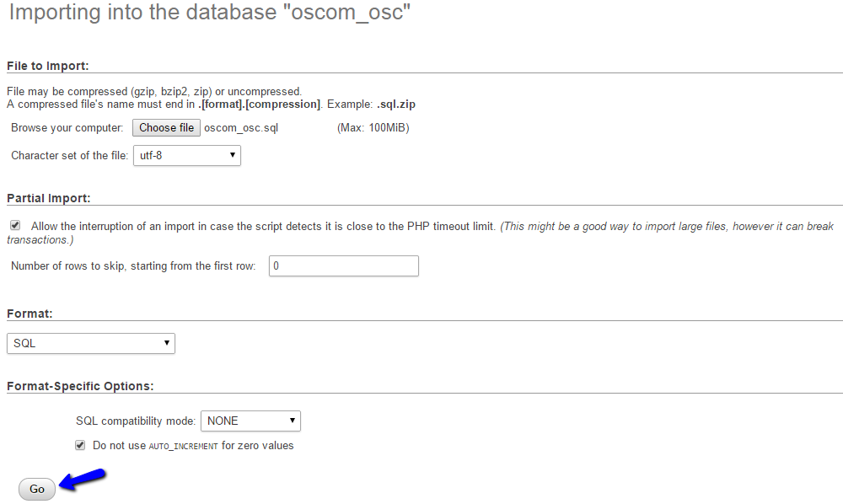This screenshot has height=504, width=843.
Task: Expand the Format dropdown currently set to SQL
Action: coord(90,343)
